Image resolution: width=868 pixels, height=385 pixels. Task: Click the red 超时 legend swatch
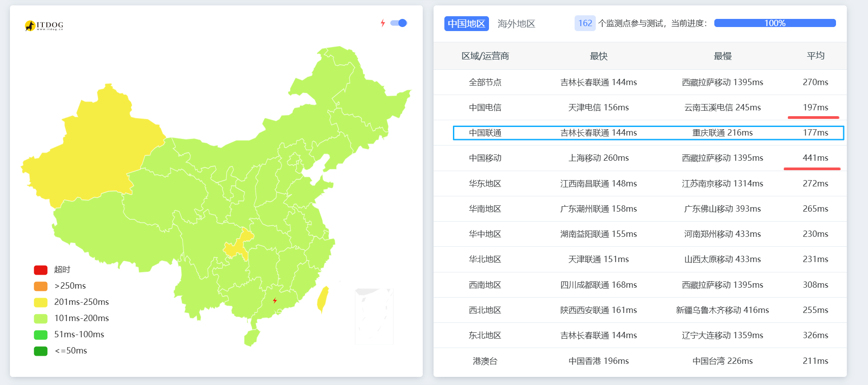click(41, 270)
